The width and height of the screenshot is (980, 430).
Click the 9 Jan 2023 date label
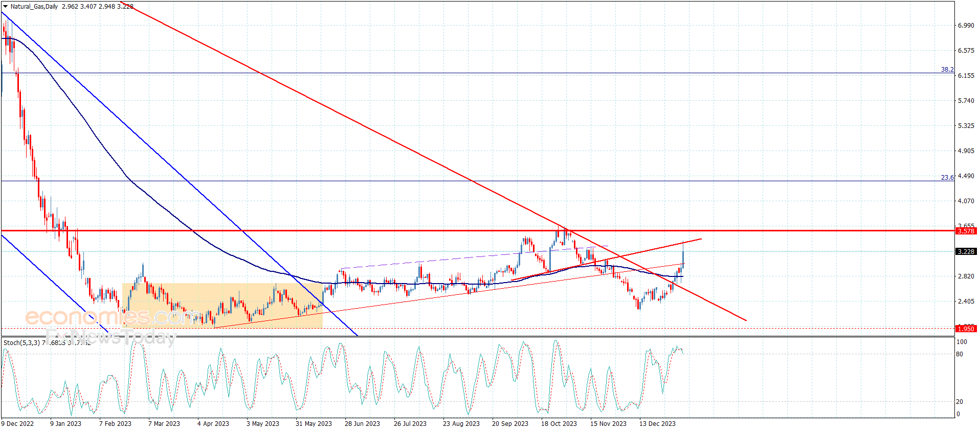pos(65,423)
